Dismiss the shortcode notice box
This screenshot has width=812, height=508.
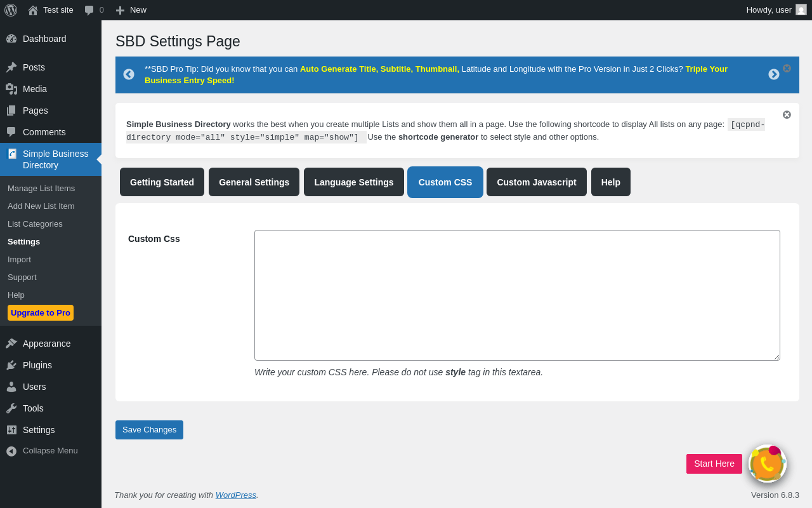pos(787,114)
